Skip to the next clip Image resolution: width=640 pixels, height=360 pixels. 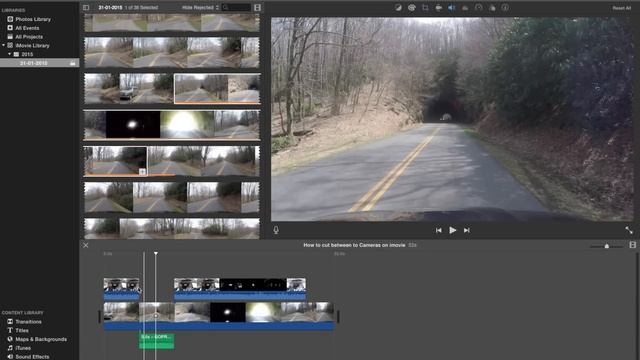(x=467, y=231)
